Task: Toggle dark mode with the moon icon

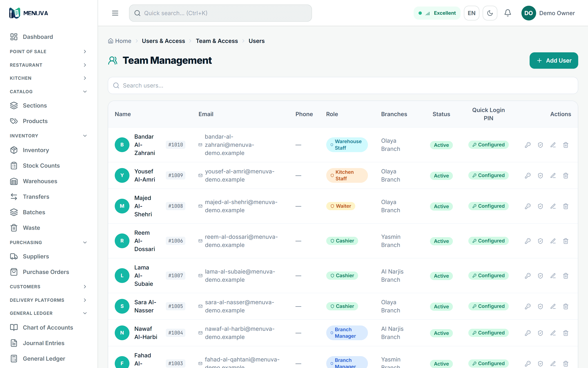Action: 490,13
